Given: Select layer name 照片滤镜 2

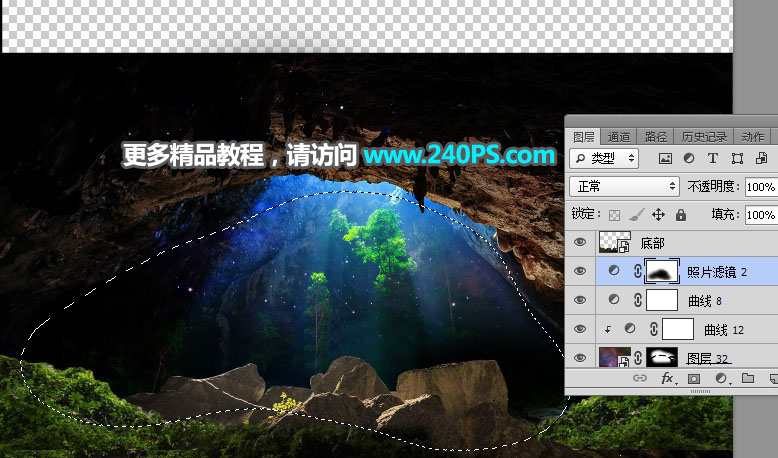Looking at the screenshot, I should [x=717, y=272].
